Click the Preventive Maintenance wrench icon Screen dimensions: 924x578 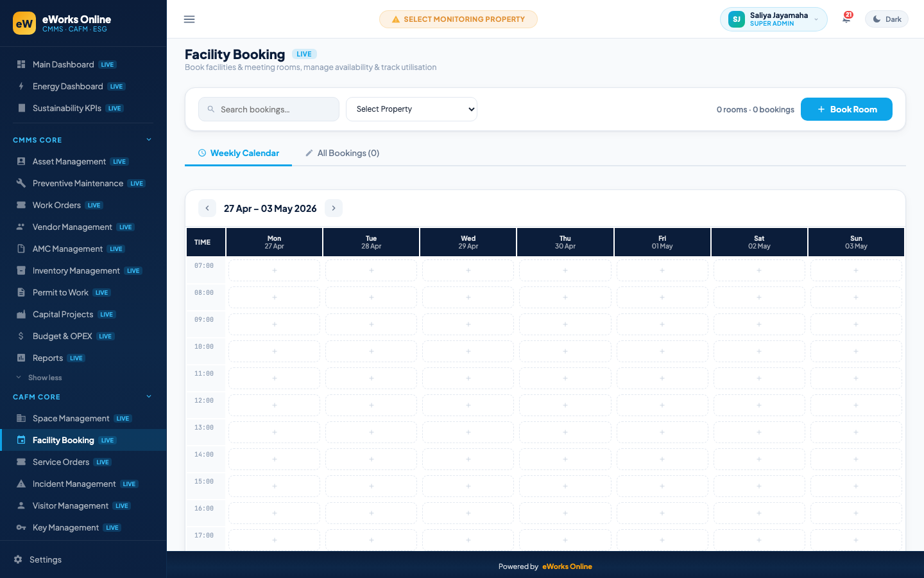[21, 183]
